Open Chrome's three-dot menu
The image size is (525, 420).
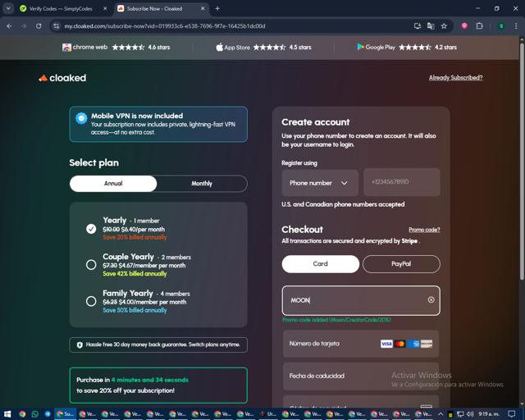pyautogui.click(x=516, y=26)
